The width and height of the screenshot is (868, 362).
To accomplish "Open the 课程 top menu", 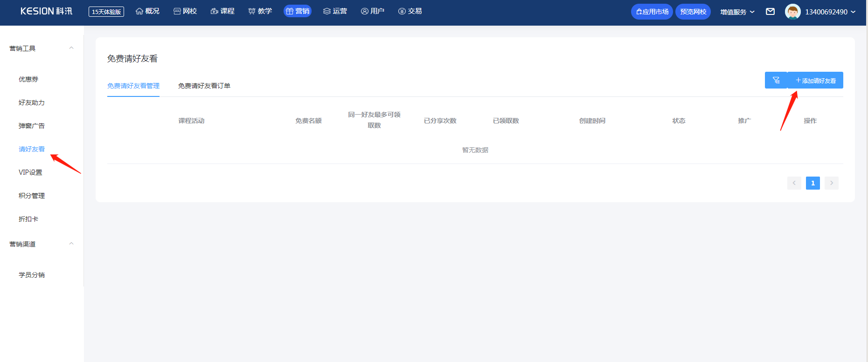I will tap(222, 11).
